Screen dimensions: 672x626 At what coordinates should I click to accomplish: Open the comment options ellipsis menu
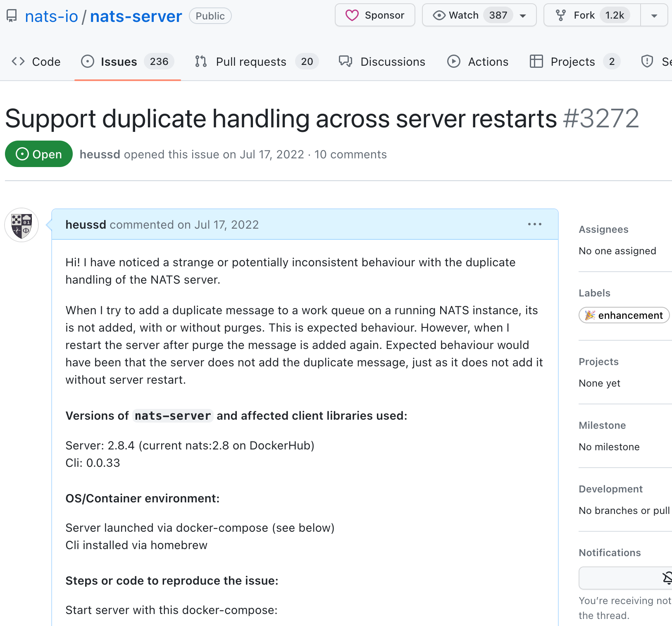[x=534, y=224]
